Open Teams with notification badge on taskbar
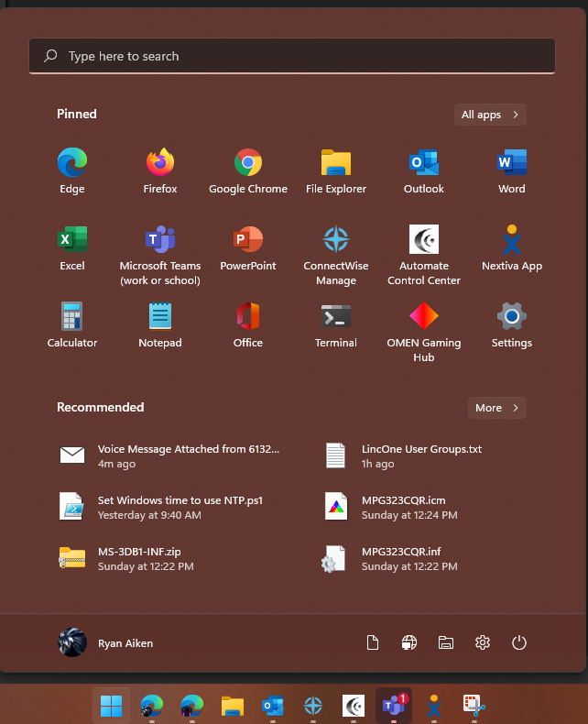Image resolution: width=588 pixels, height=724 pixels. coord(394,706)
